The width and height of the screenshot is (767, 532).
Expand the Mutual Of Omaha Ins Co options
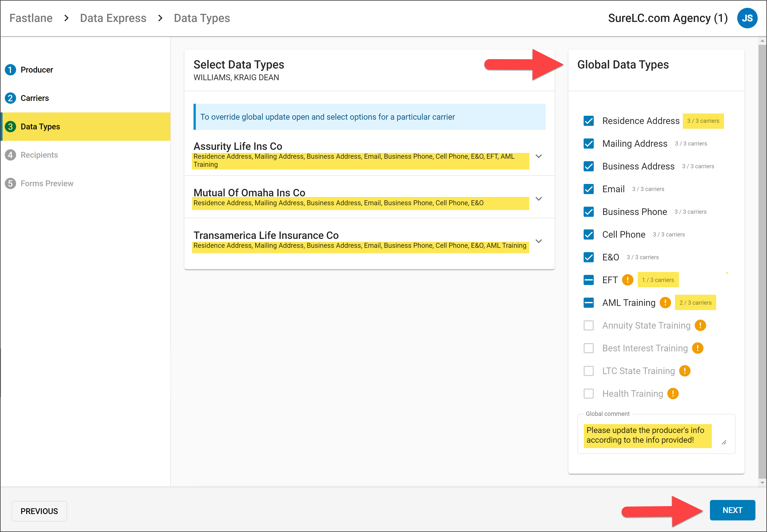[539, 199]
